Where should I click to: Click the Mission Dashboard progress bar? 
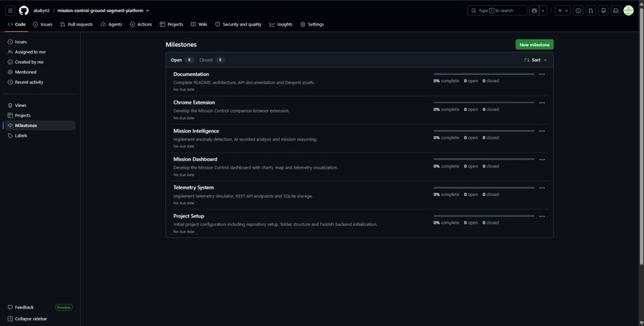[484, 159]
